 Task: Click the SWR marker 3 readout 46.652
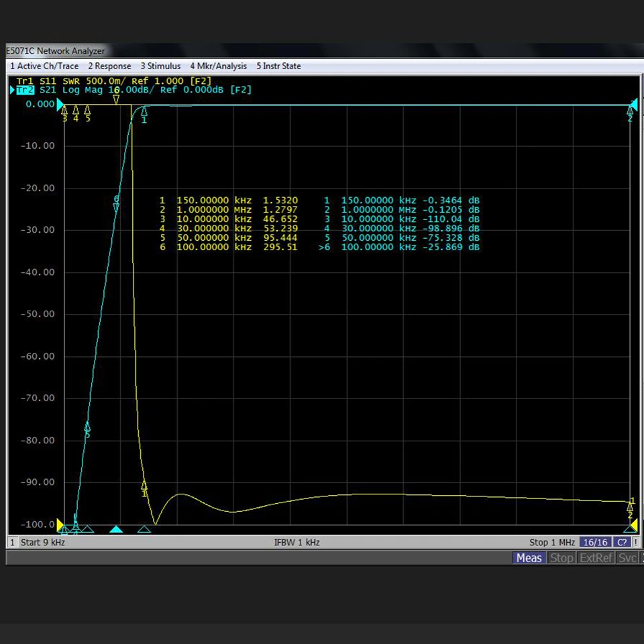click(x=280, y=219)
